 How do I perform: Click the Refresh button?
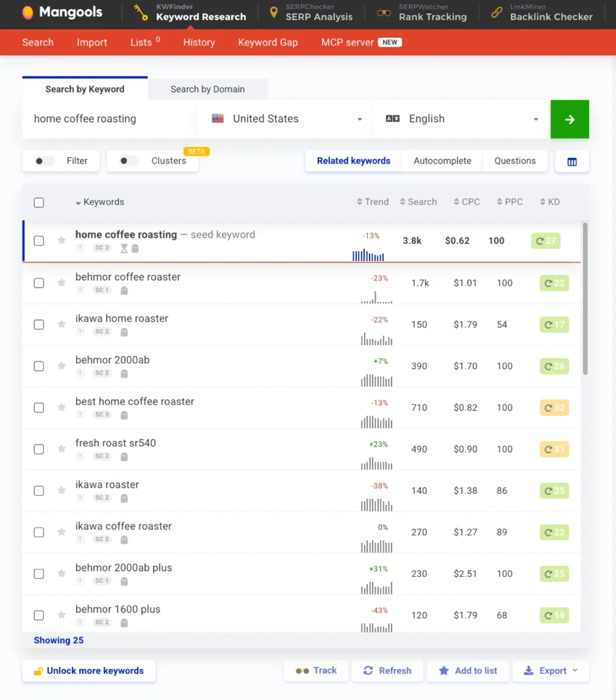388,671
